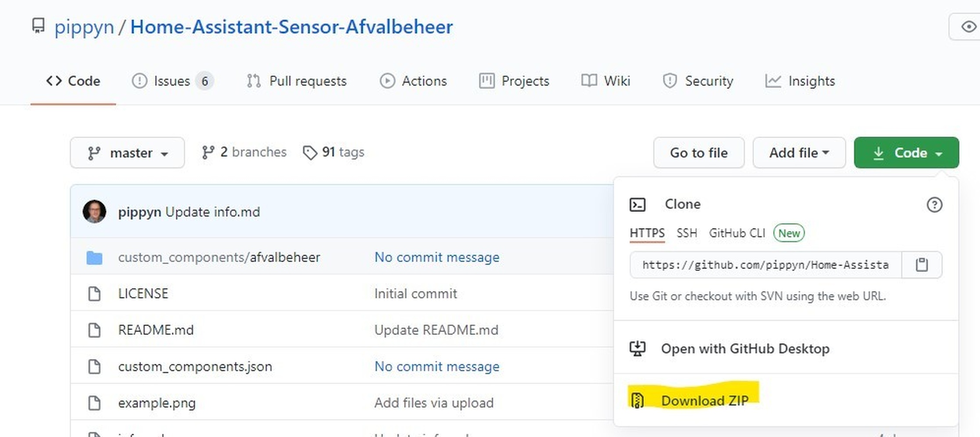Toggle repository watch with the eye icon
Viewport: 980px width, 437px height.
[969, 27]
